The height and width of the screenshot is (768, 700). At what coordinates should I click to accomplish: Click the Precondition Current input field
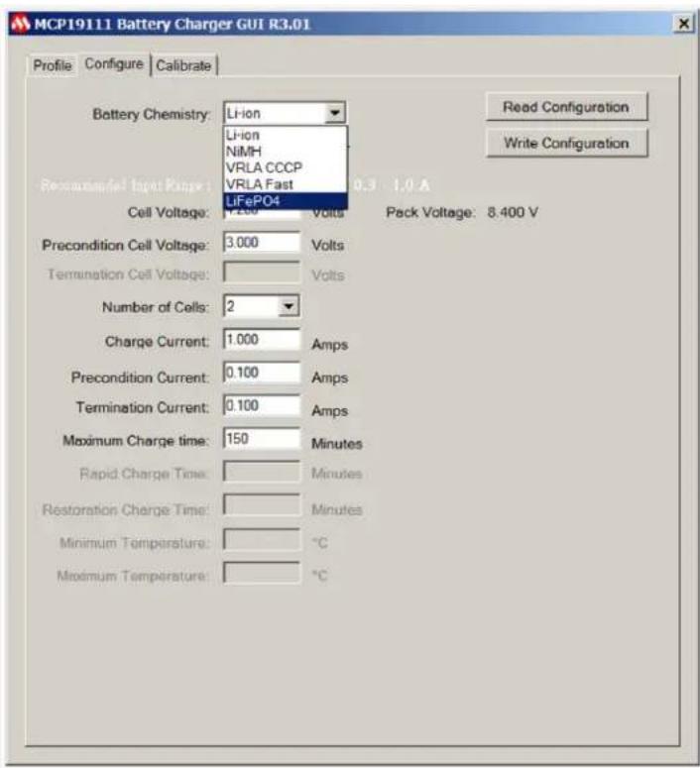262,373
